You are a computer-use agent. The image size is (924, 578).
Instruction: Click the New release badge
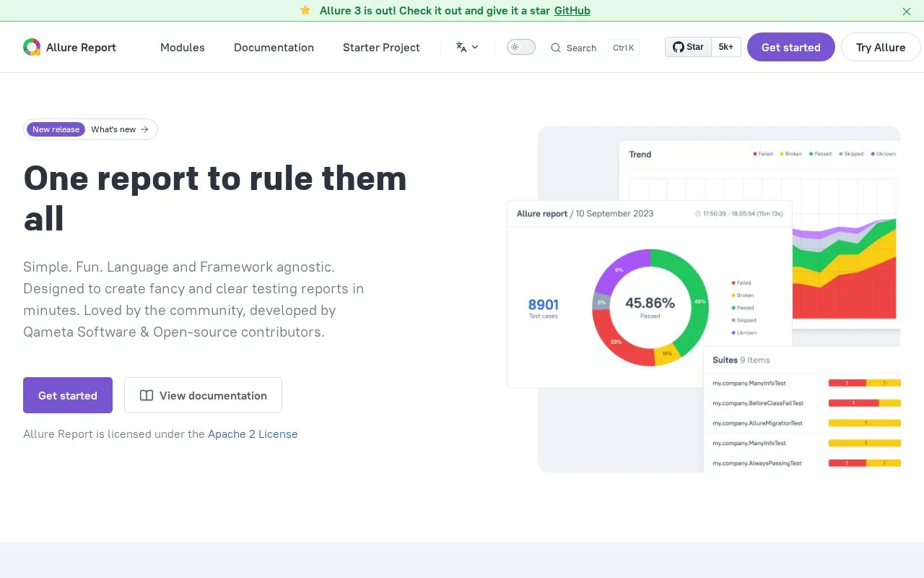pos(56,129)
